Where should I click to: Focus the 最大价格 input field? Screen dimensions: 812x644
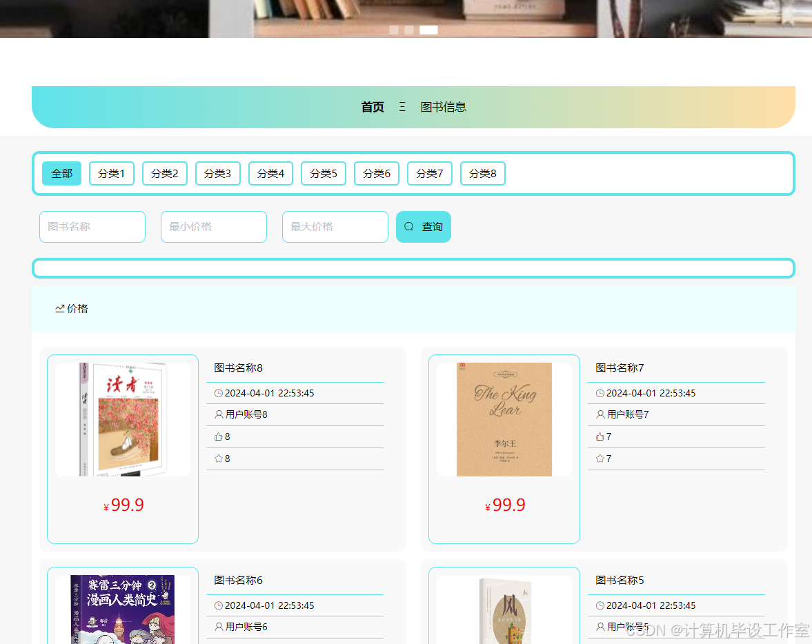point(335,227)
